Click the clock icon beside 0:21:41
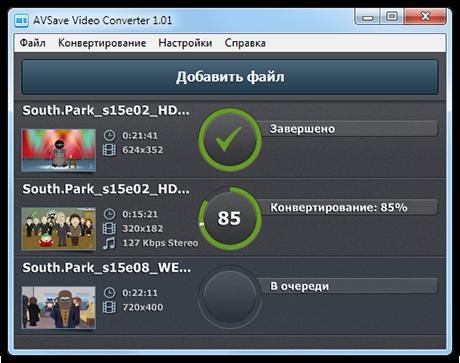This screenshot has width=460, height=363. click(x=109, y=135)
